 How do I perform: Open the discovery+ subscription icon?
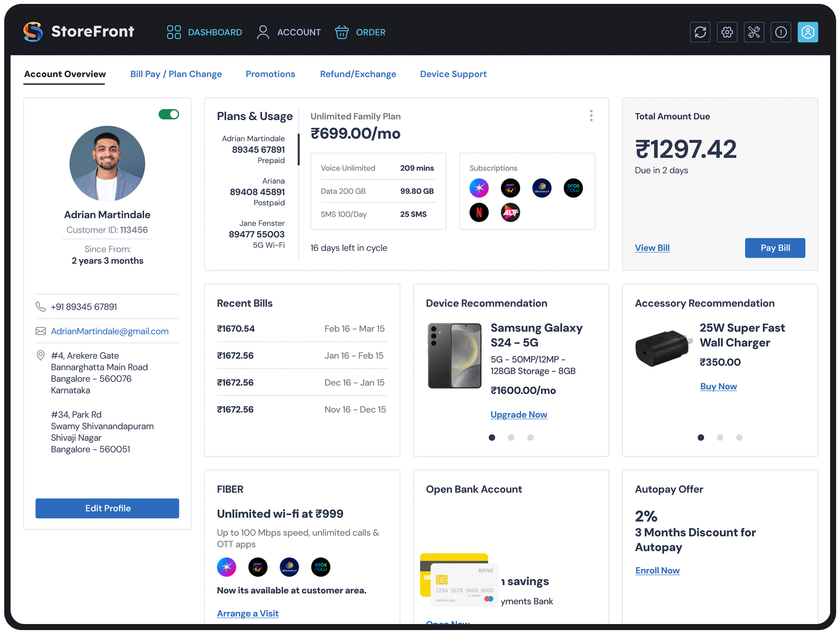tap(542, 188)
